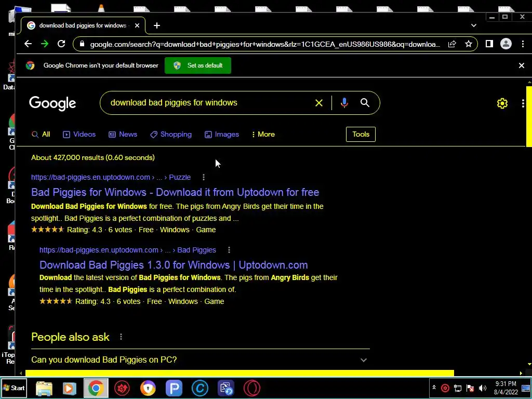Open options for the first Uptodown result
The height and width of the screenshot is (399, 532).
pyautogui.click(x=204, y=177)
